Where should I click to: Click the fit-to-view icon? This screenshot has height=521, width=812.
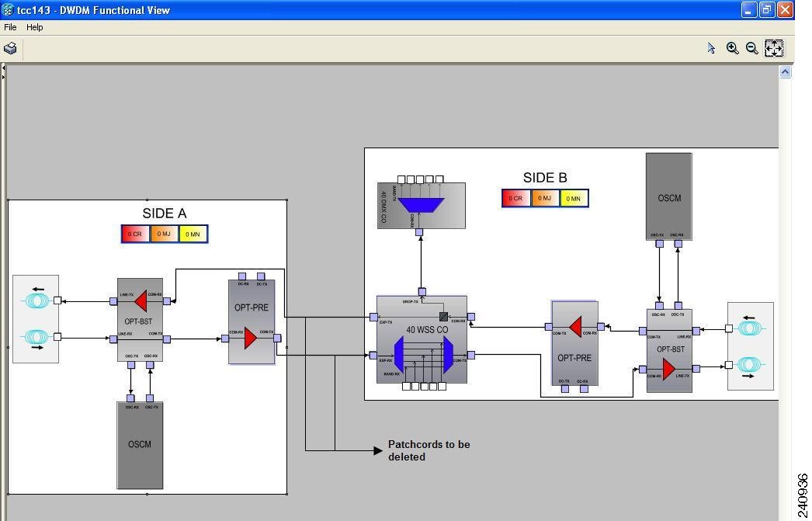click(x=774, y=48)
